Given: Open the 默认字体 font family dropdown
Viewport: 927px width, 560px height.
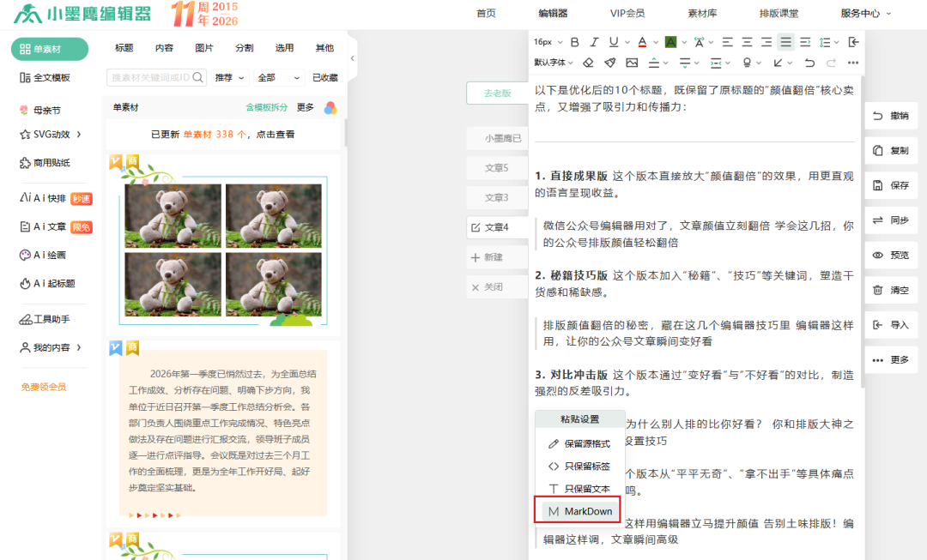Looking at the screenshot, I should (x=554, y=63).
